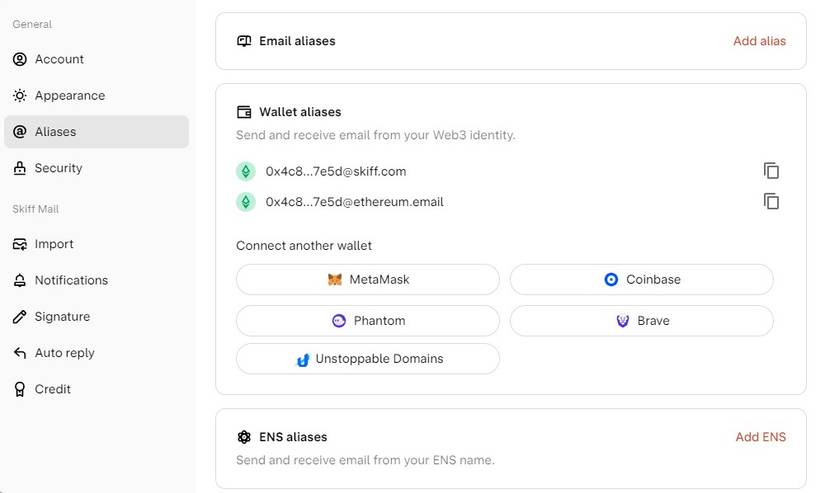Open the Notifications settings page
This screenshot has width=825, height=493.
coord(96,280)
